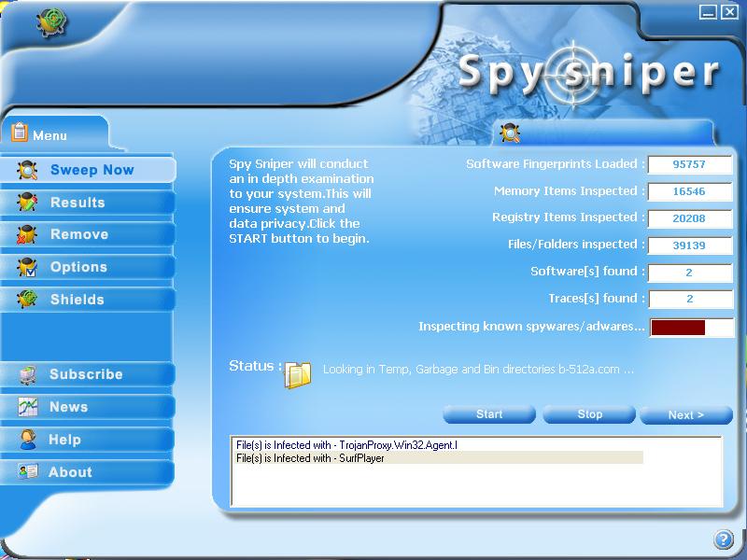Viewport: 747px width, 560px height.
Task: Click the About card icon
Action: 28,471
